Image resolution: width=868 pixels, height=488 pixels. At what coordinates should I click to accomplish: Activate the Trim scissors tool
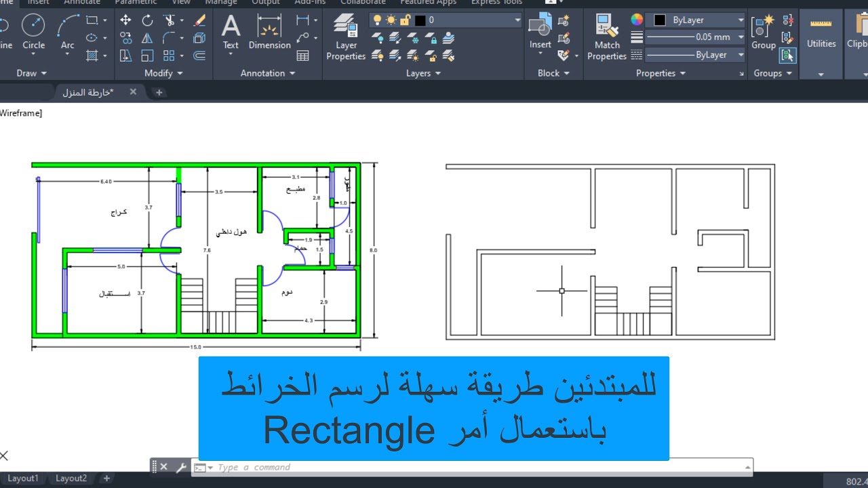click(x=170, y=20)
